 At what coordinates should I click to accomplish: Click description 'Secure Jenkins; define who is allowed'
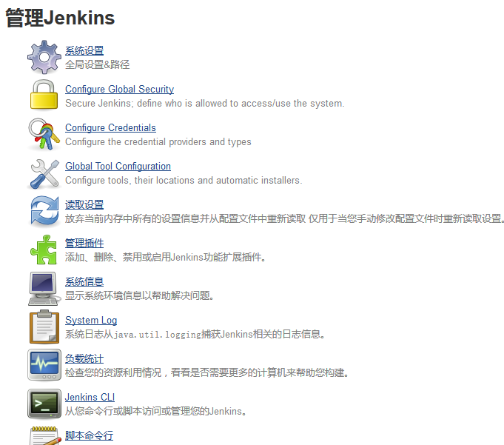(x=204, y=103)
